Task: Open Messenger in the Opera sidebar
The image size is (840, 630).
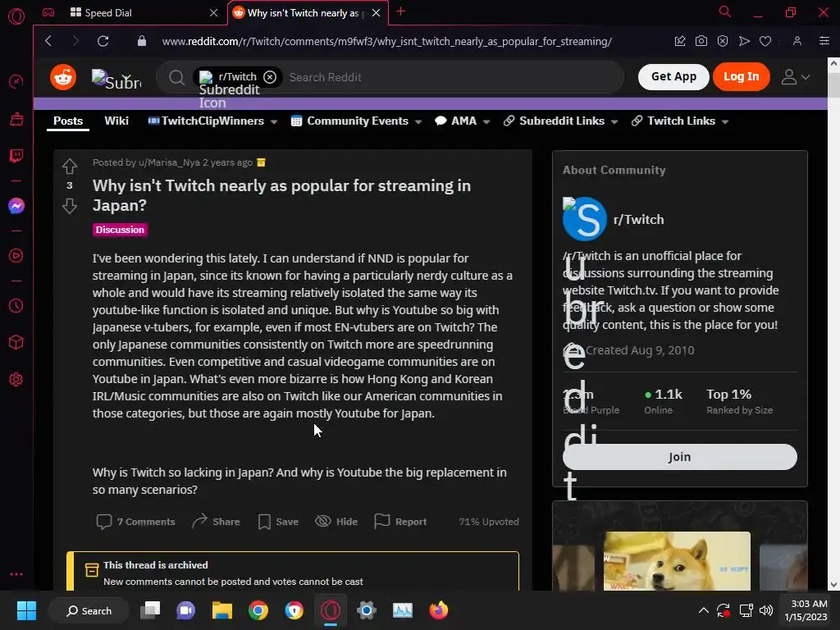Action: 16,206
